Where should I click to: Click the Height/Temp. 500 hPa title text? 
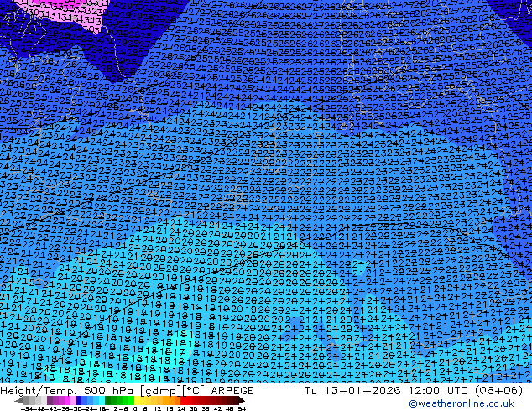pos(69,391)
